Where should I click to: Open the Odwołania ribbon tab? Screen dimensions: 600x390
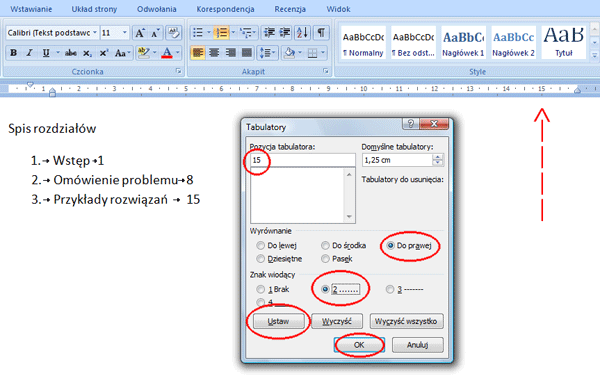click(x=157, y=9)
